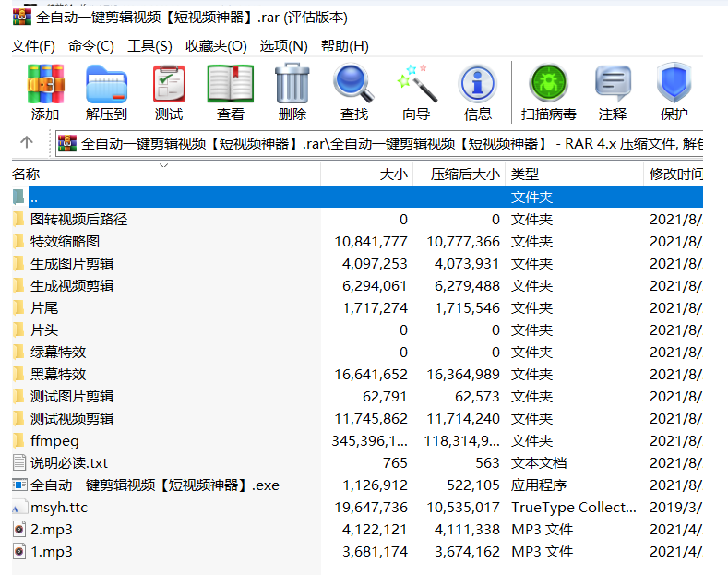Select the ffmpeg folder

coord(54,441)
